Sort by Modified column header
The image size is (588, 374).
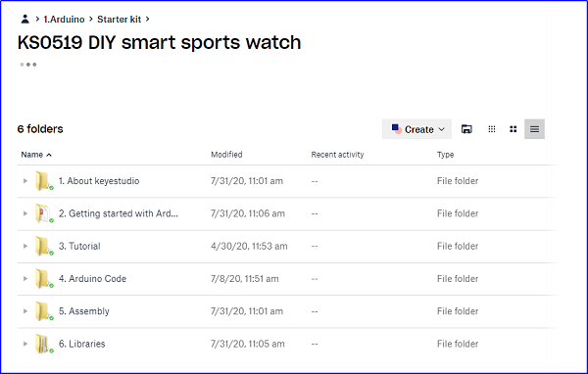point(226,155)
